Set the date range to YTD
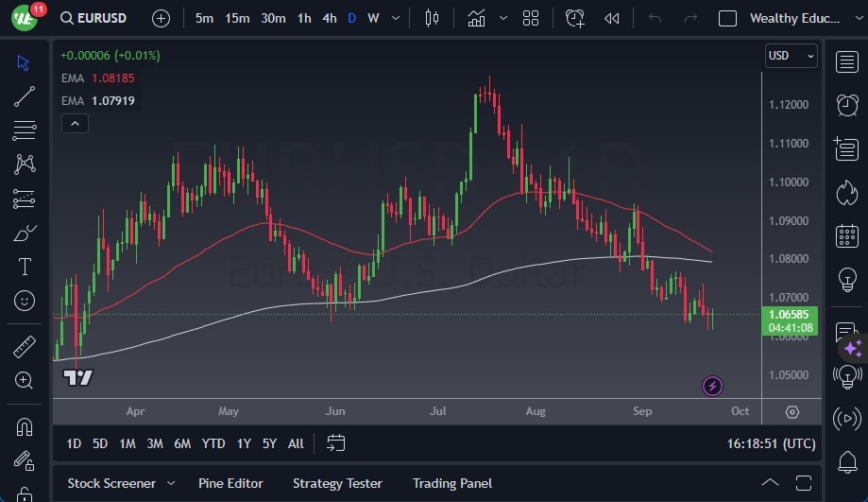The image size is (868, 502). 213,443
